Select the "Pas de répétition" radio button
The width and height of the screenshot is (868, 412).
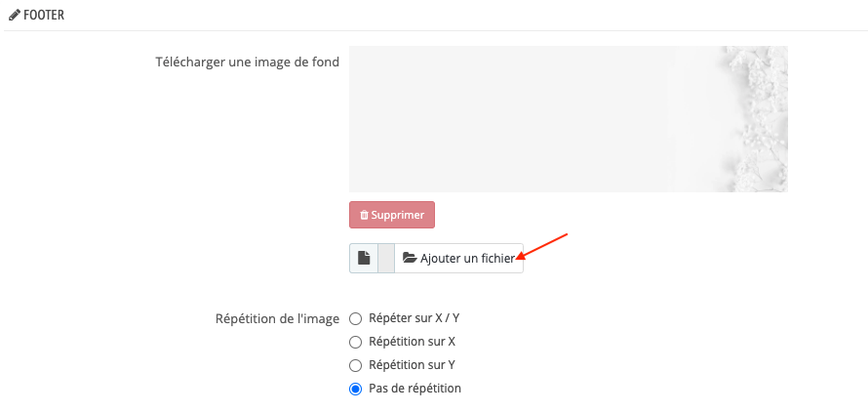[x=356, y=389]
